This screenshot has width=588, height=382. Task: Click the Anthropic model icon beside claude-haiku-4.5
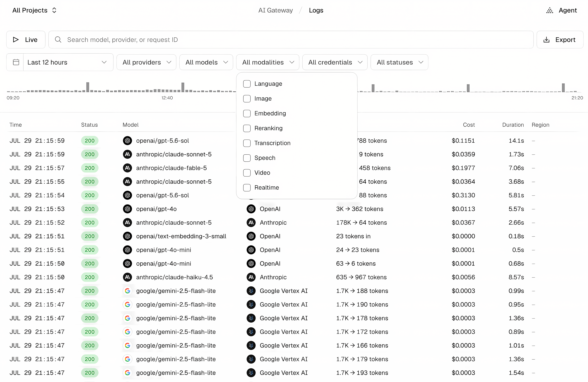coord(128,277)
